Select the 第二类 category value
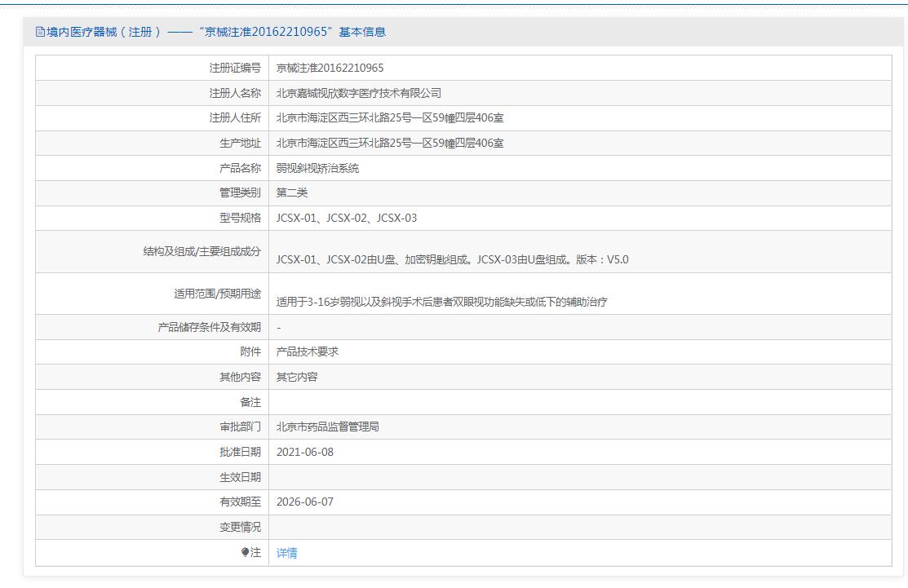This screenshot has width=908, height=588. pyautogui.click(x=292, y=192)
